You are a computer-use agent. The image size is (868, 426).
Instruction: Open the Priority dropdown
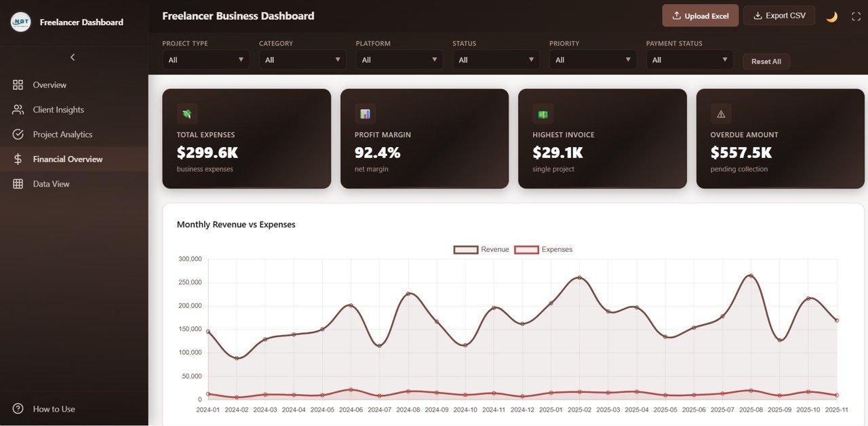(x=593, y=59)
